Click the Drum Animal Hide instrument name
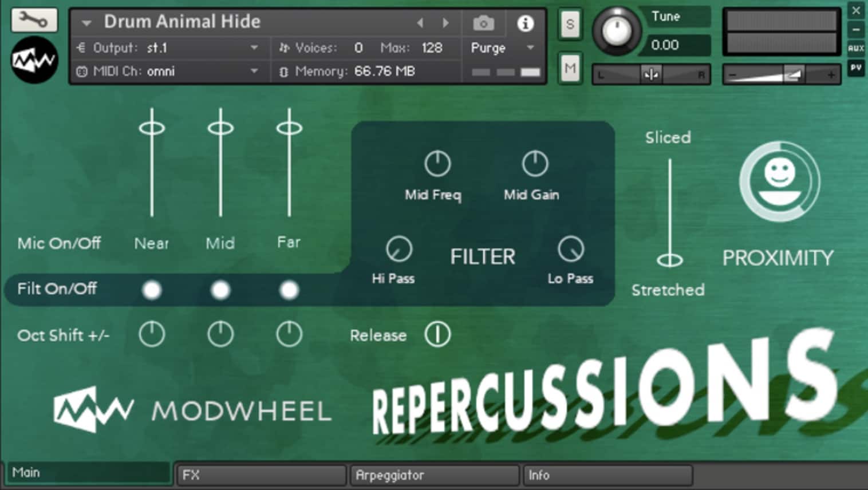The image size is (868, 490). coord(182,22)
